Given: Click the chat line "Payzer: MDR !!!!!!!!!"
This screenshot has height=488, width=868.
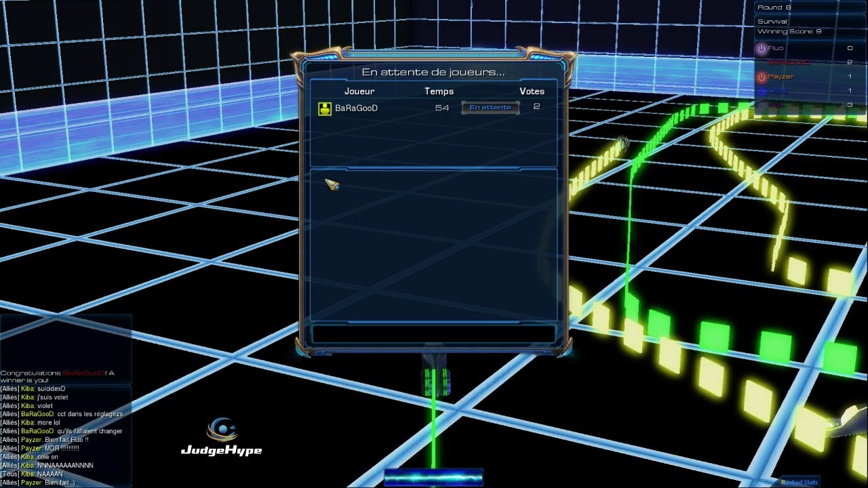Looking at the screenshot, I should coord(39,449).
